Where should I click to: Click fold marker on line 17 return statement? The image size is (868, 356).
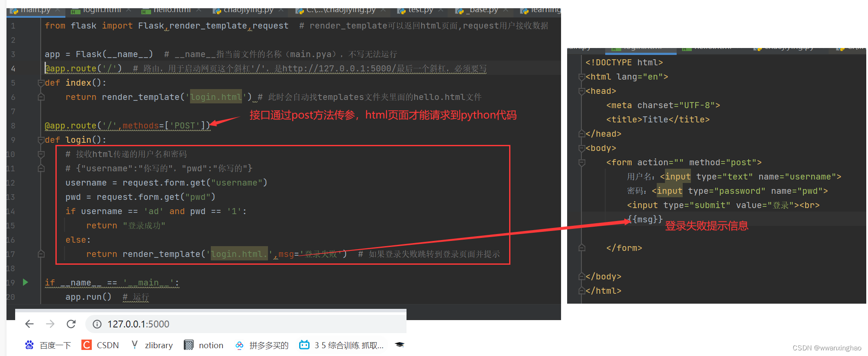click(x=41, y=254)
